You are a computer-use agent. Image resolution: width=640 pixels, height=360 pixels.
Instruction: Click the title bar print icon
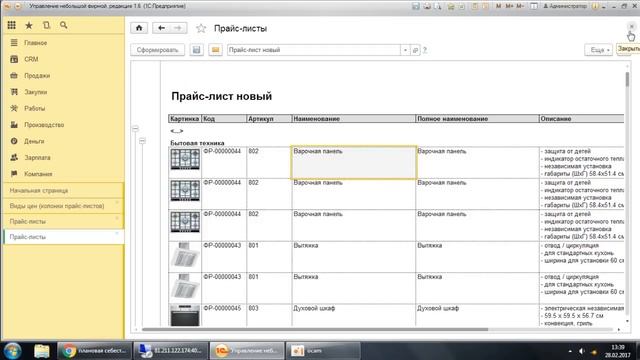427,6
